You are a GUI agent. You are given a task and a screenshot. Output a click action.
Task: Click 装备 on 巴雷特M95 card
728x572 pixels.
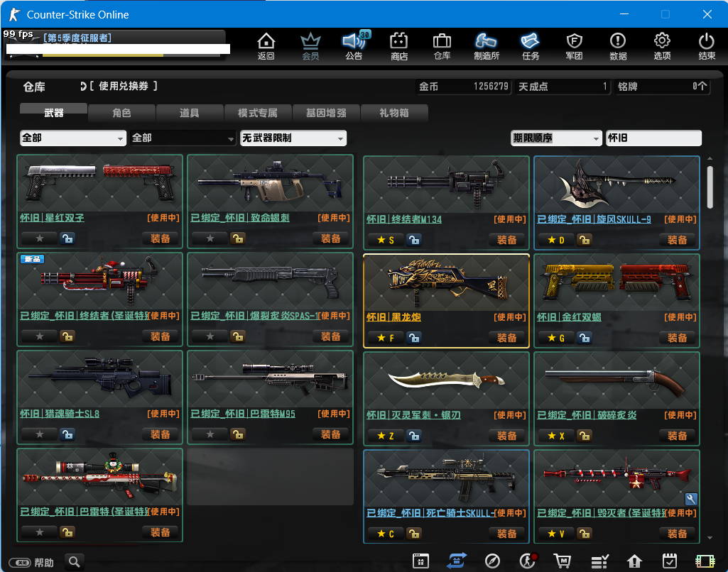pyautogui.click(x=330, y=434)
